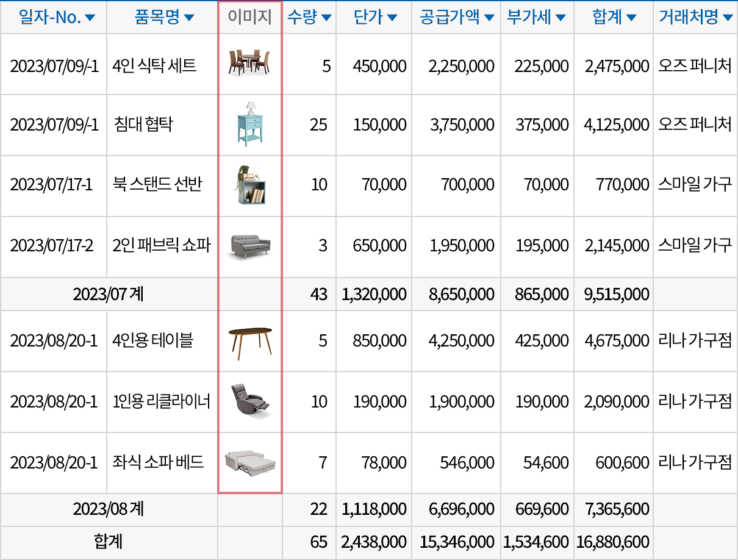Select the 4인용 테이블 product image
Screen dimensions: 738x560
pyautogui.click(x=249, y=340)
